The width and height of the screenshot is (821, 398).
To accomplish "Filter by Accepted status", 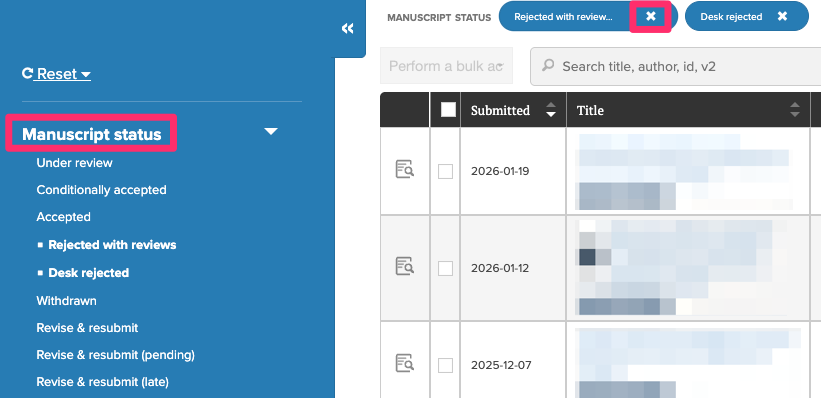I will click(x=63, y=217).
